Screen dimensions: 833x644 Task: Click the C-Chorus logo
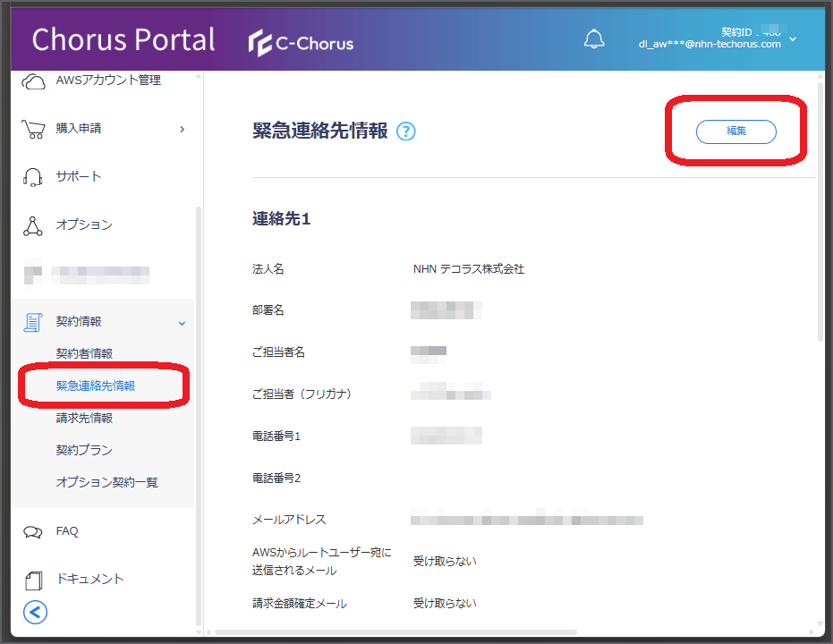point(302,43)
